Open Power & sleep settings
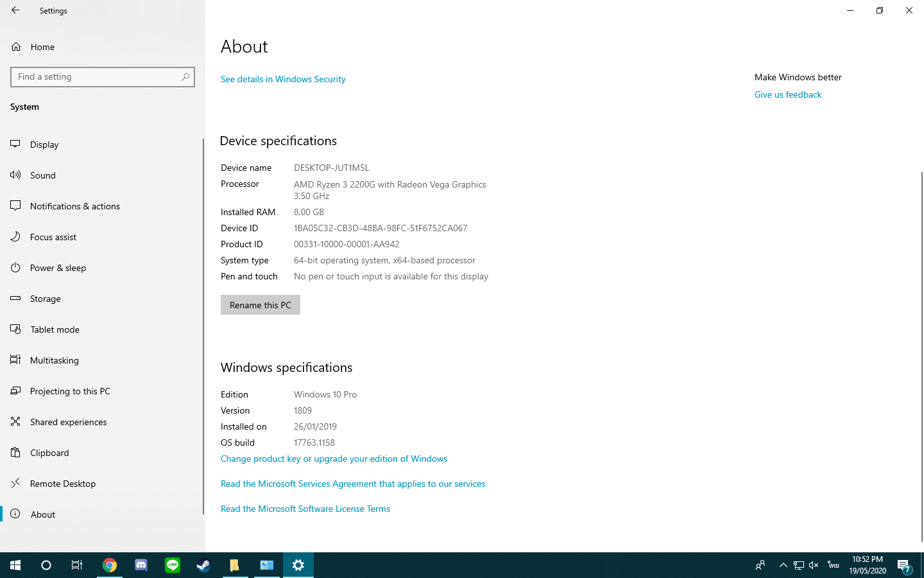 pos(103,268)
